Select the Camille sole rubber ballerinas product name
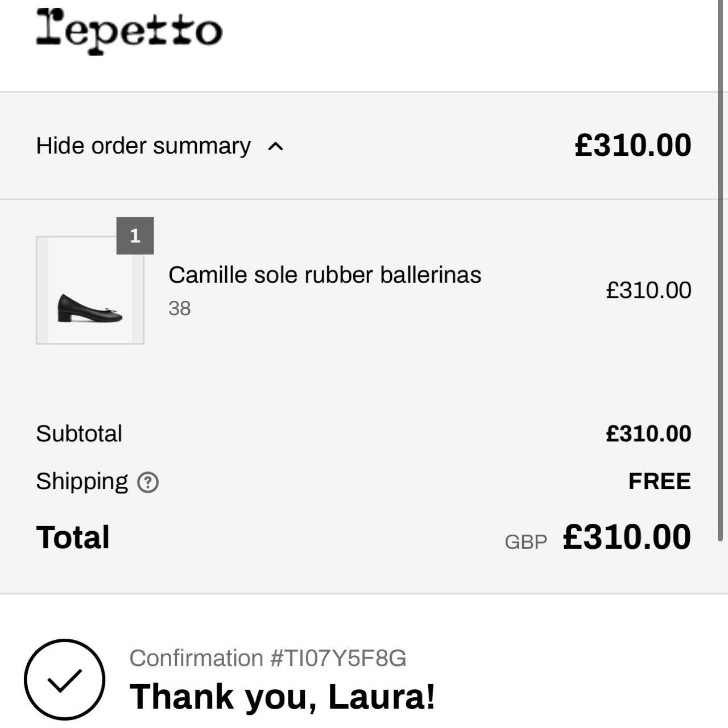This screenshot has width=728, height=728. point(325,274)
